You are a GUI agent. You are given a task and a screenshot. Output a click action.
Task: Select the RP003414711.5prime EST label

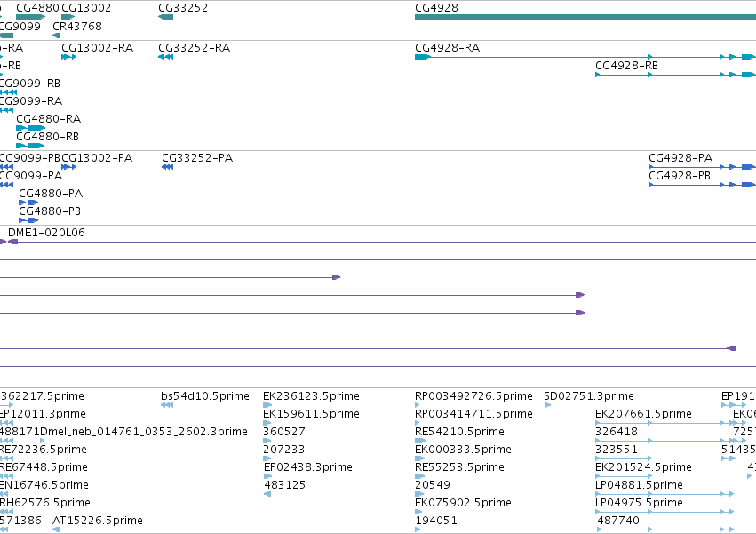473,414
